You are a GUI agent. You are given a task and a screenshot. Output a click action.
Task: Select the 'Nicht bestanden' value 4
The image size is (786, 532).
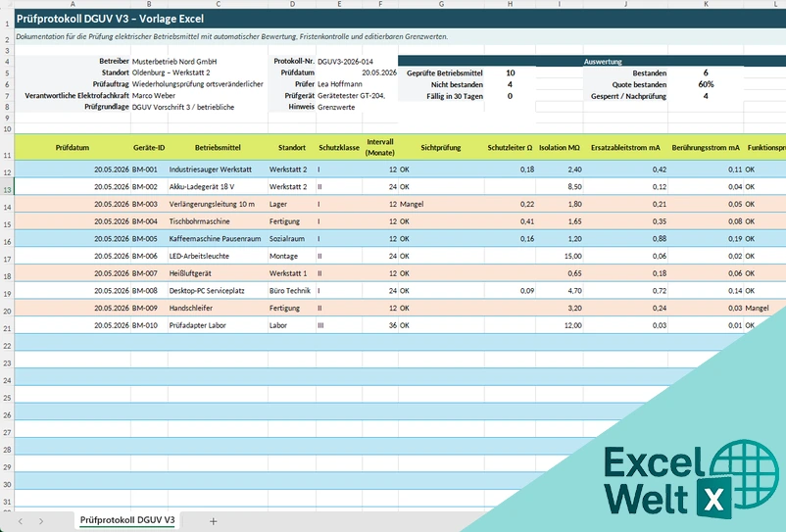(x=510, y=84)
